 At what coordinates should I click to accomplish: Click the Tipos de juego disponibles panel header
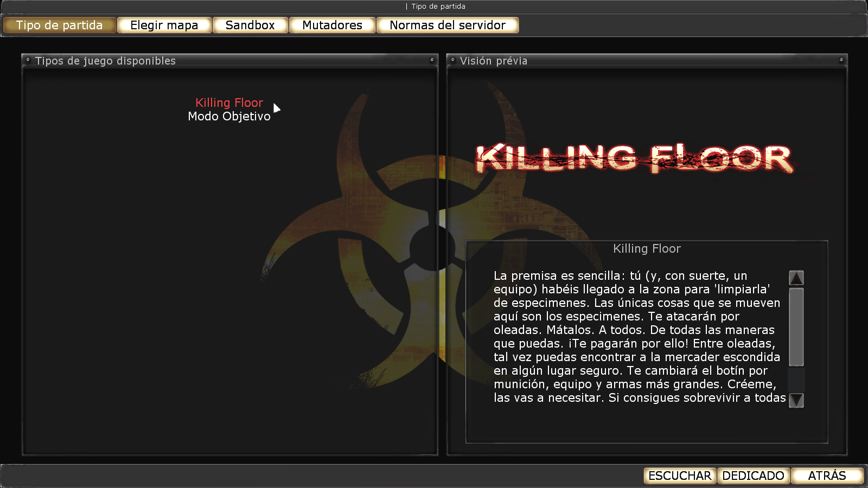point(229,61)
